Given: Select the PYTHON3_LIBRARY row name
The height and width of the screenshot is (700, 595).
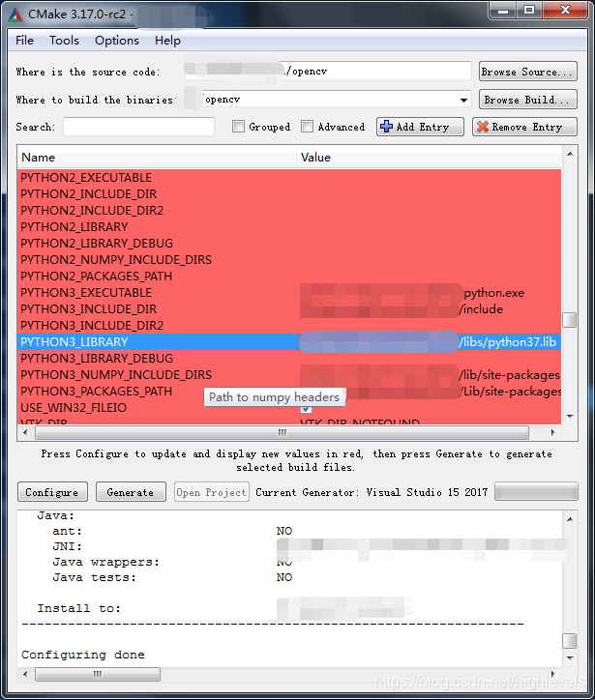Looking at the screenshot, I should coord(74,342).
